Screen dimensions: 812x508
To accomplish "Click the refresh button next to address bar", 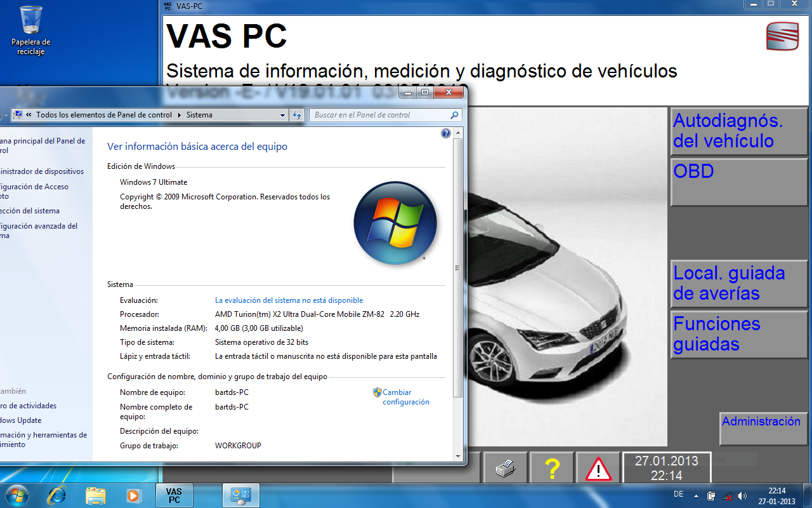I will pyautogui.click(x=297, y=115).
